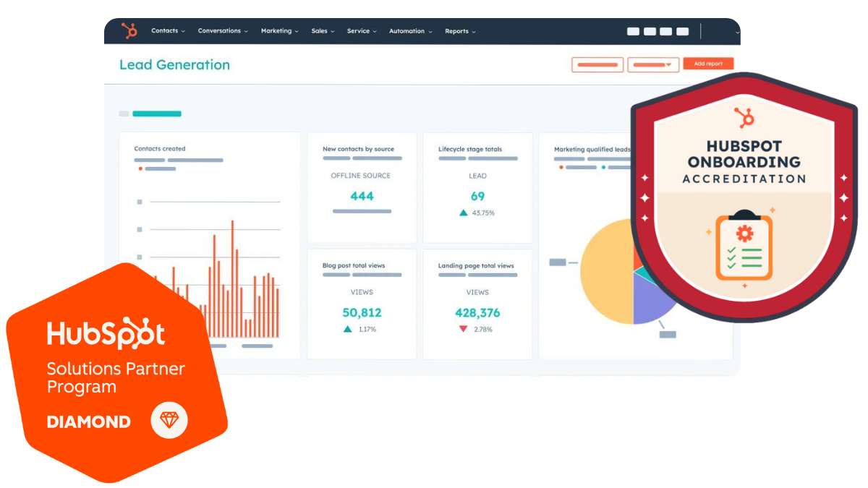Image resolution: width=868 pixels, height=488 pixels.
Task: Open the Contacts dropdown menu
Action: 168,31
